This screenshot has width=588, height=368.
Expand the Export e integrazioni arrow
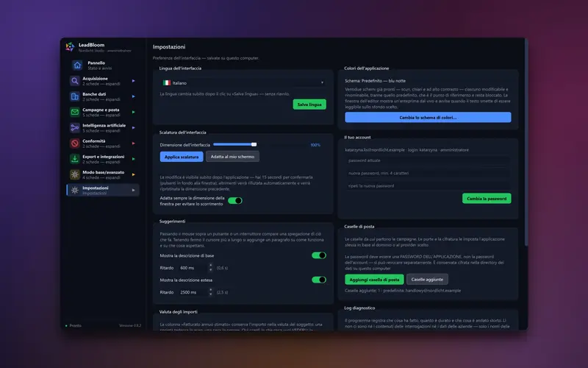pos(134,159)
